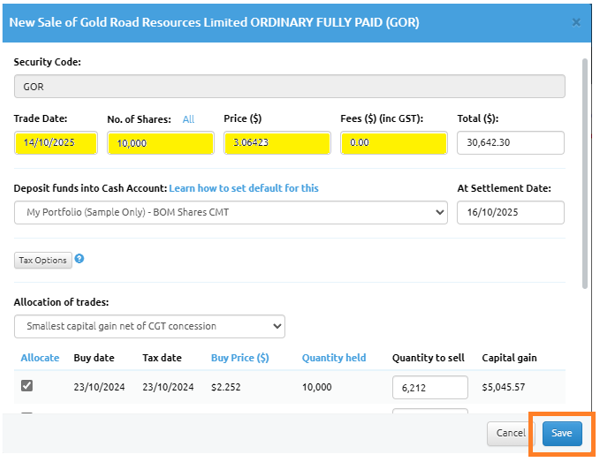The width and height of the screenshot is (603, 462).
Task: Sort by Buy Price ($) column header
Action: [x=239, y=357]
